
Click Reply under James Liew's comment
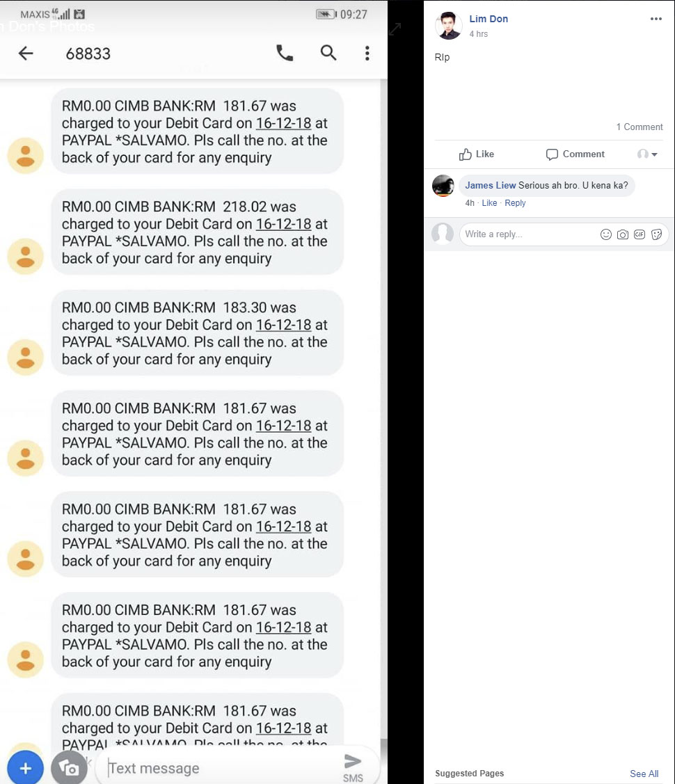tap(515, 203)
